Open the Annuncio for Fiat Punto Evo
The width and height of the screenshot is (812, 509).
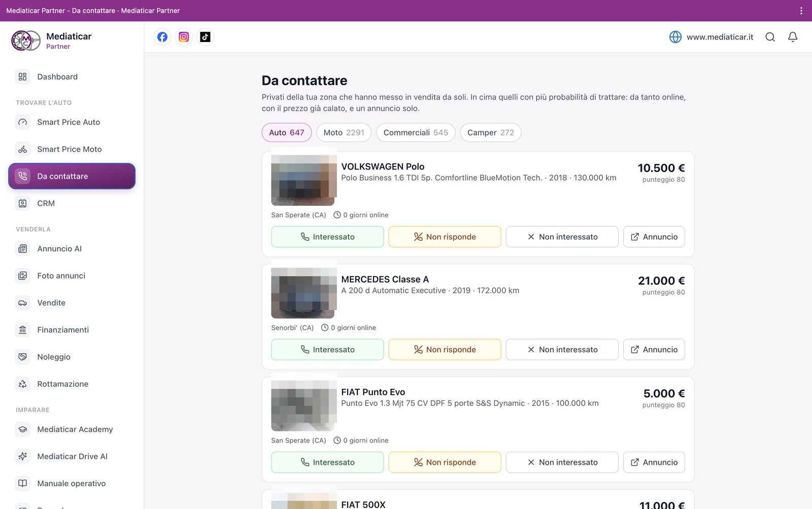[654, 462]
